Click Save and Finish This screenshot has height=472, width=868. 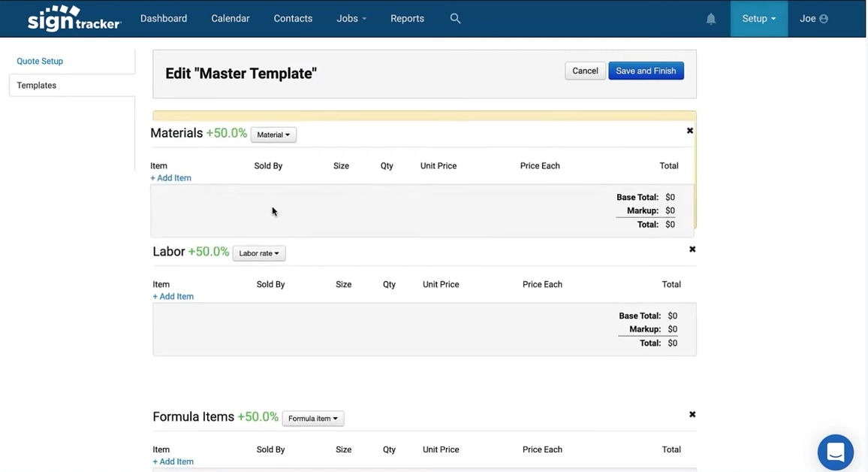point(646,71)
